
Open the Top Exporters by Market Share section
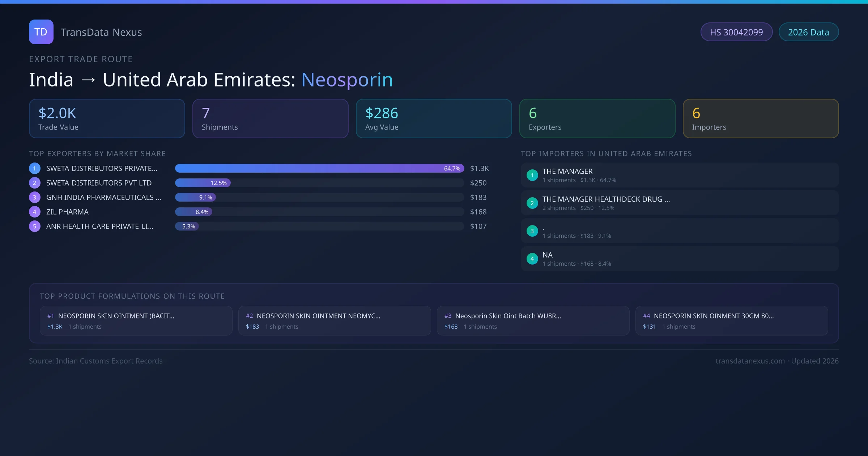[97, 153]
